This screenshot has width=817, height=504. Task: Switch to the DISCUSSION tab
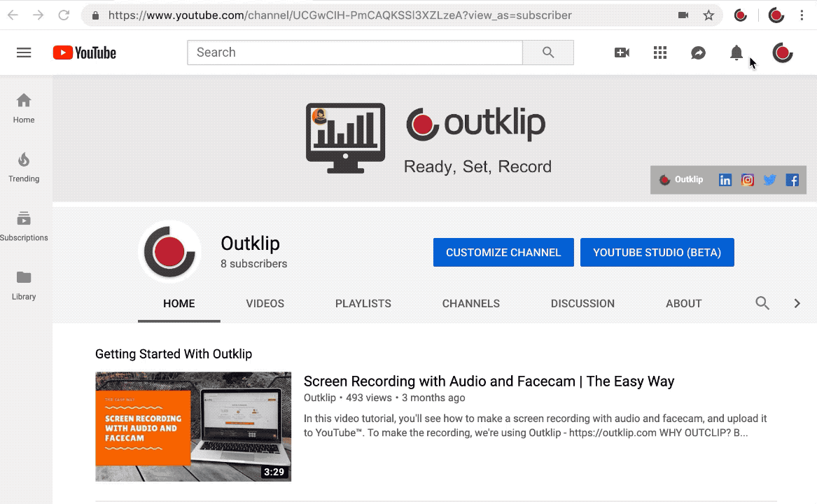click(x=582, y=304)
